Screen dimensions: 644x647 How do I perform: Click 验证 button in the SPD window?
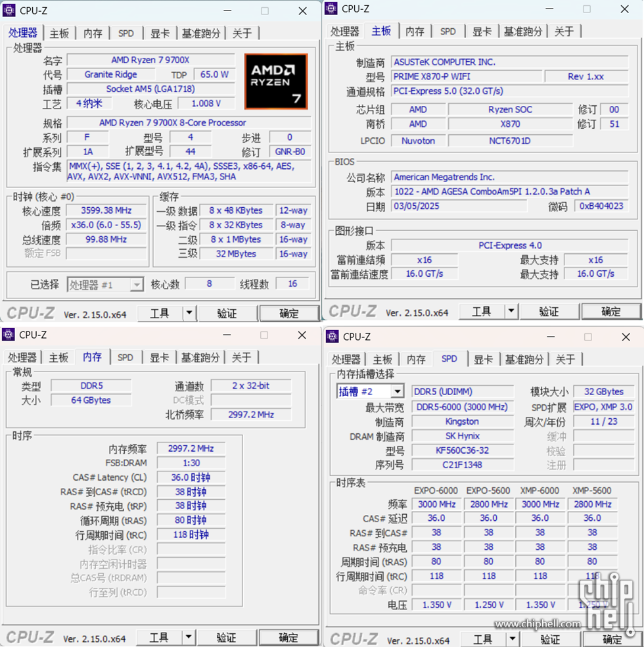(x=550, y=639)
